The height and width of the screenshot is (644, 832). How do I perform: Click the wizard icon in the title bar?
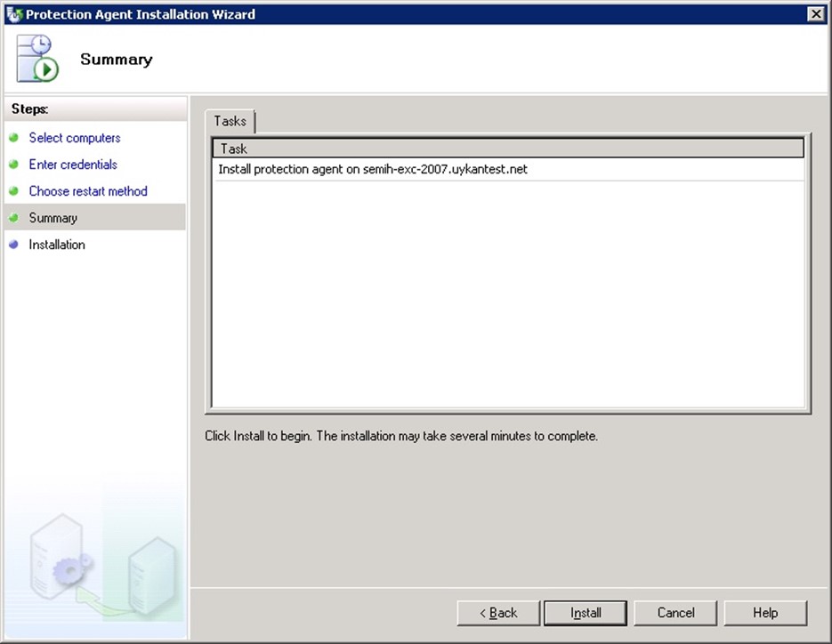tap(13, 14)
